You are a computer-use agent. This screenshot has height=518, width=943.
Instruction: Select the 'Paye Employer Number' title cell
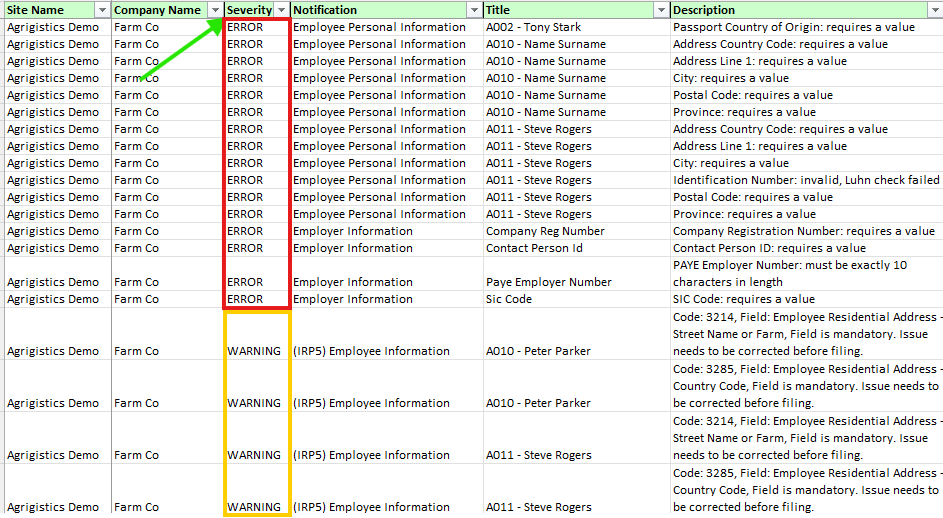coord(549,282)
